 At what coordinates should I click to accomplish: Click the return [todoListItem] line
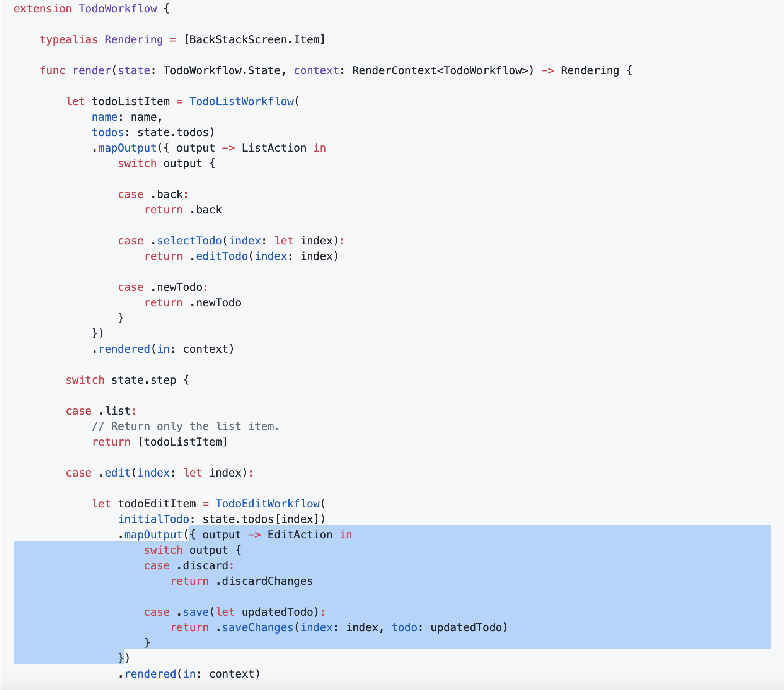[x=160, y=441]
